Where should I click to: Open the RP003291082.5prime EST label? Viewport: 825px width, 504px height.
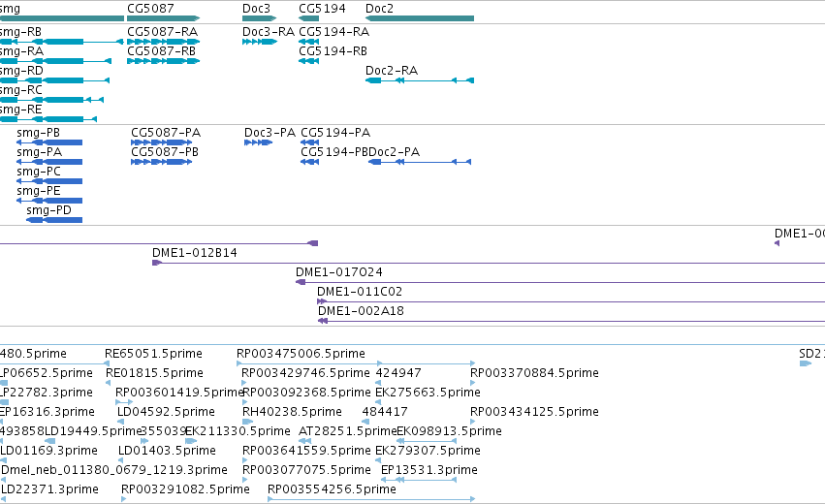pos(185,489)
